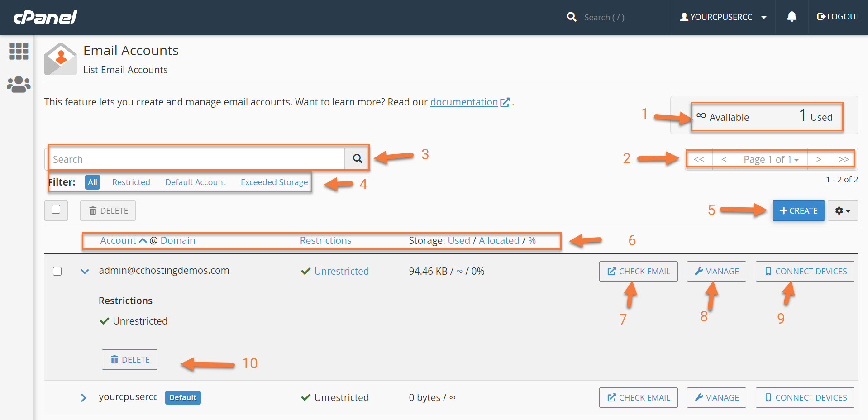Click the Create button
The height and width of the screenshot is (420, 868).
(x=798, y=210)
